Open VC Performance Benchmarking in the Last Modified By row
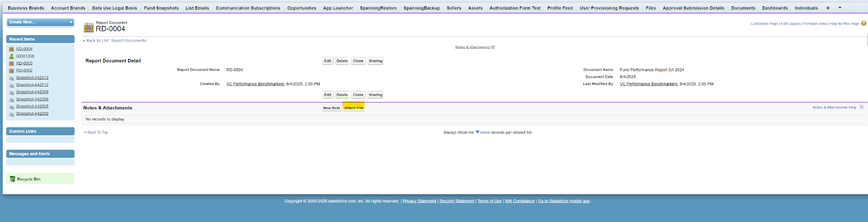The height and width of the screenshot is (222, 868). point(649,84)
